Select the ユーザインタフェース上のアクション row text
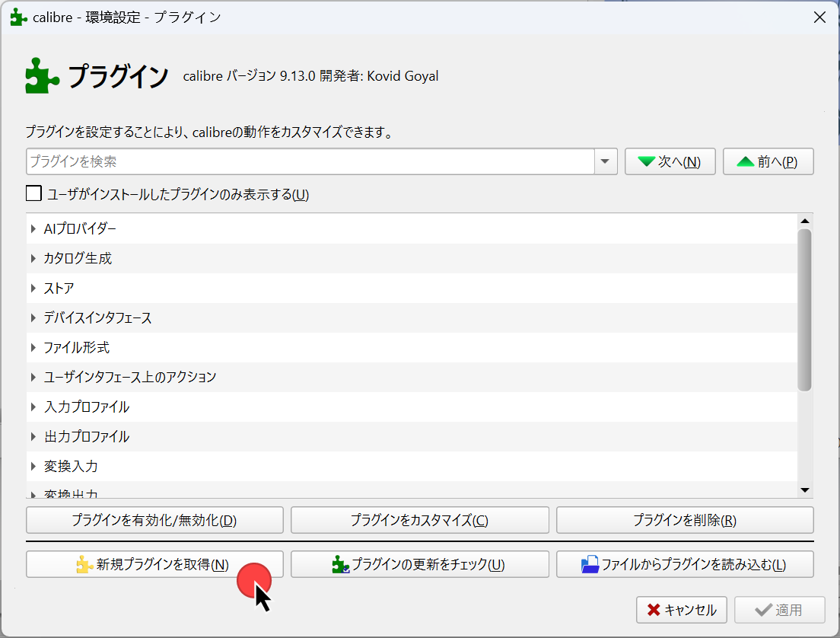The image size is (840, 638). point(129,377)
